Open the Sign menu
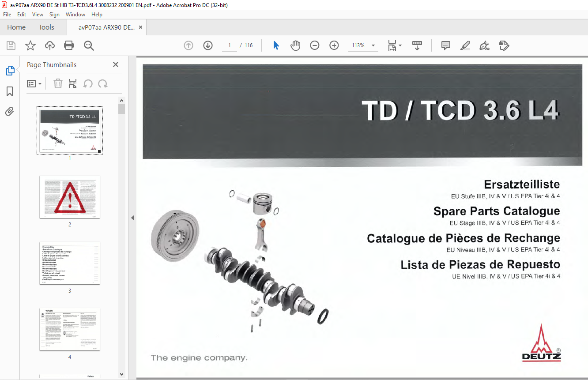The image size is (588, 380). [54, 15]
